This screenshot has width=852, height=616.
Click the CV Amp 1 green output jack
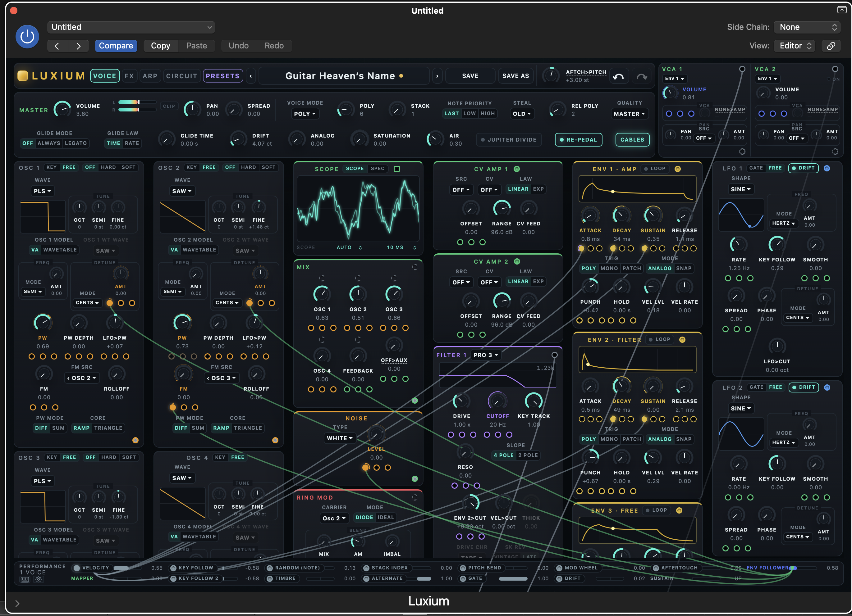pyautogui.click(x=516, y=169)
